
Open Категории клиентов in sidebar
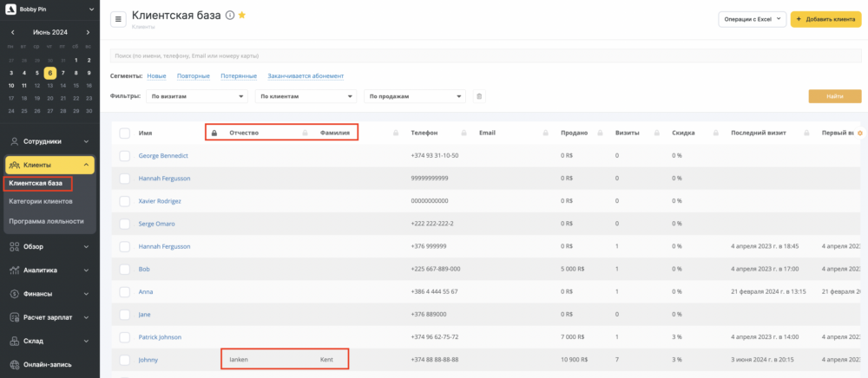(41, 201)
